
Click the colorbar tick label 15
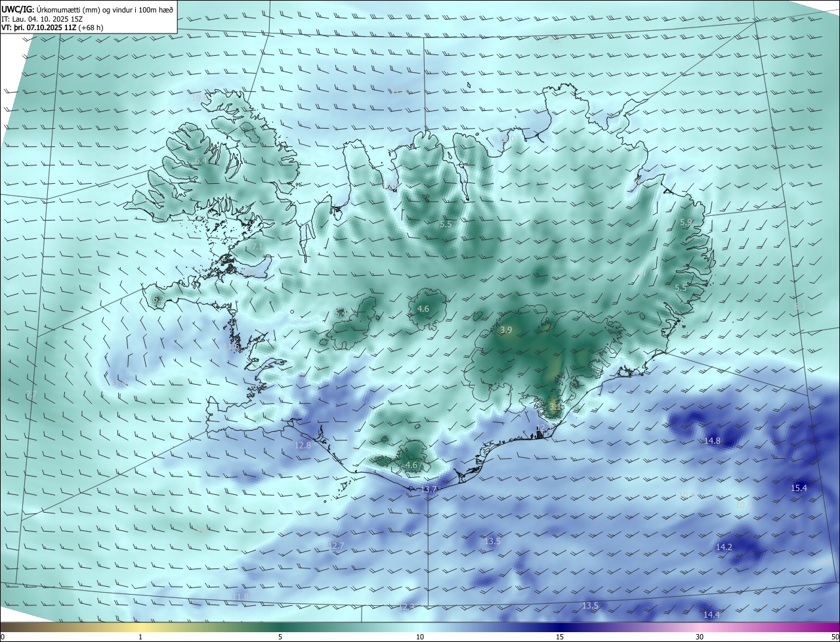[560, 637]
